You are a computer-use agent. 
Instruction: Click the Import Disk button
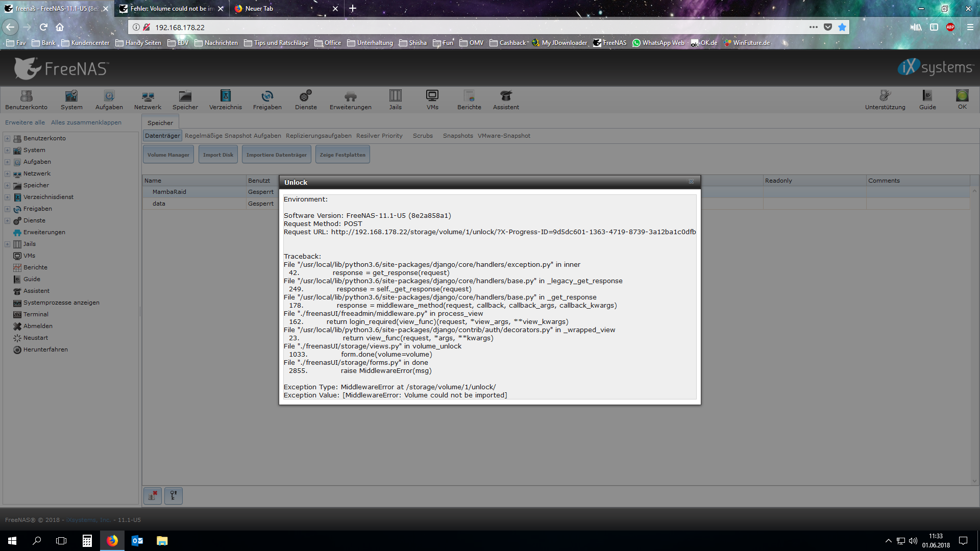218,155
